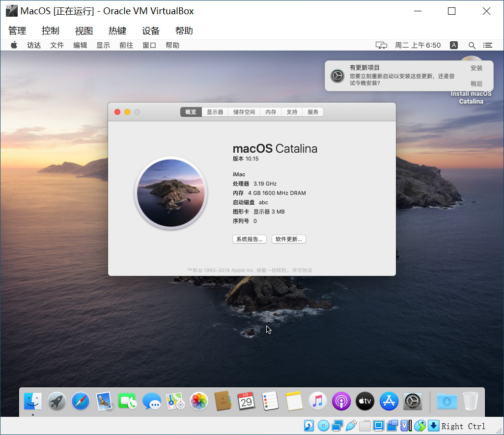The image size is (504, 435).
Task: Open Photos pinwheel icon in Dock
Action: point(199,401)
